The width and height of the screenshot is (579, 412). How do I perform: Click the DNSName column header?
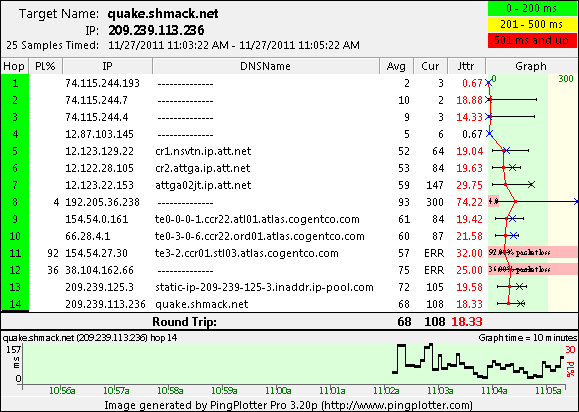[x=265, y=66]
